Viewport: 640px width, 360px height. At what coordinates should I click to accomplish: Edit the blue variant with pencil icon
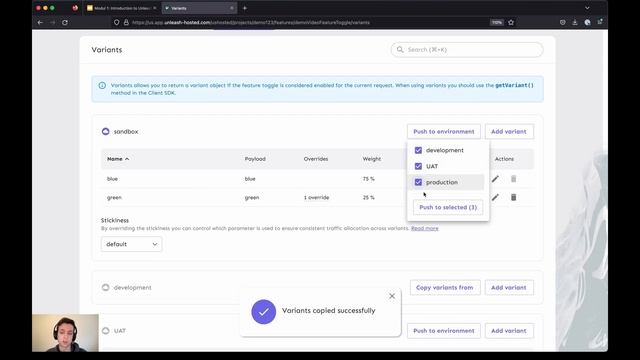(x=495, y=179)
